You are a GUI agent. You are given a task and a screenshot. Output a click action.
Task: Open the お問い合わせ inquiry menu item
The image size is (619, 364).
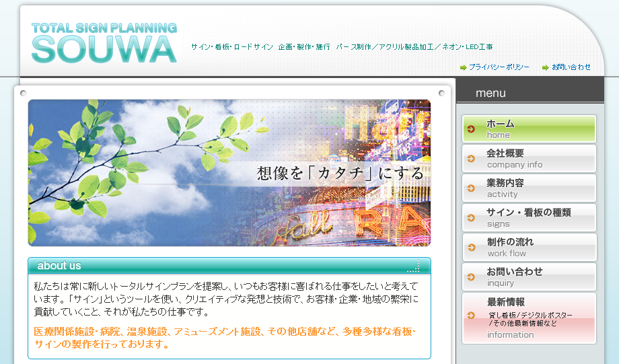click(x=529, y=277)
